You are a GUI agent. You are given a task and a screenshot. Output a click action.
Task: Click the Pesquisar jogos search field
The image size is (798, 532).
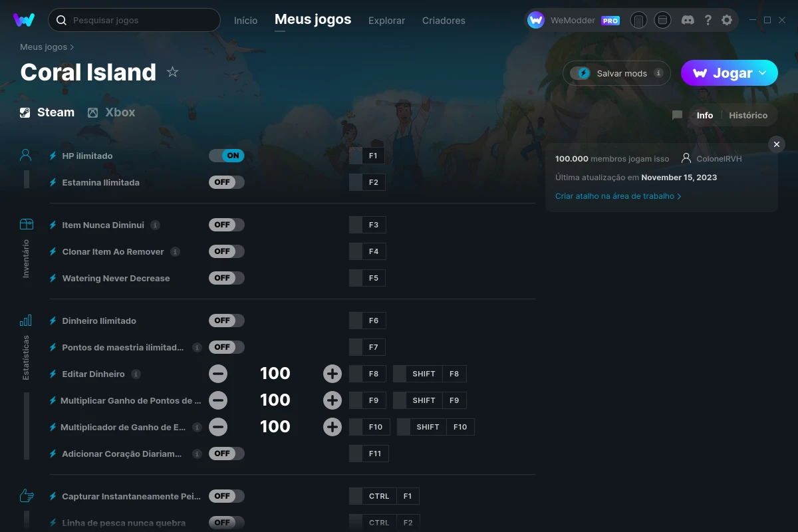point(134,20)
